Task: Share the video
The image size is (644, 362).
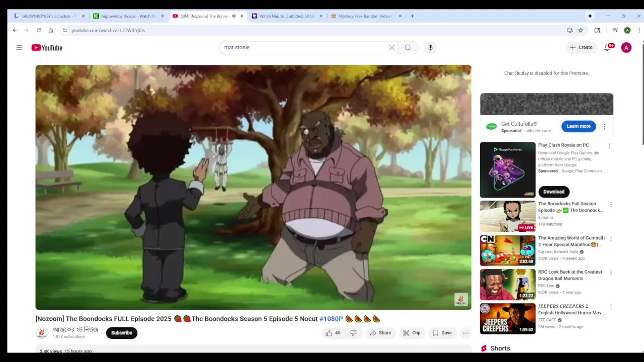Action: coord(380,333)
